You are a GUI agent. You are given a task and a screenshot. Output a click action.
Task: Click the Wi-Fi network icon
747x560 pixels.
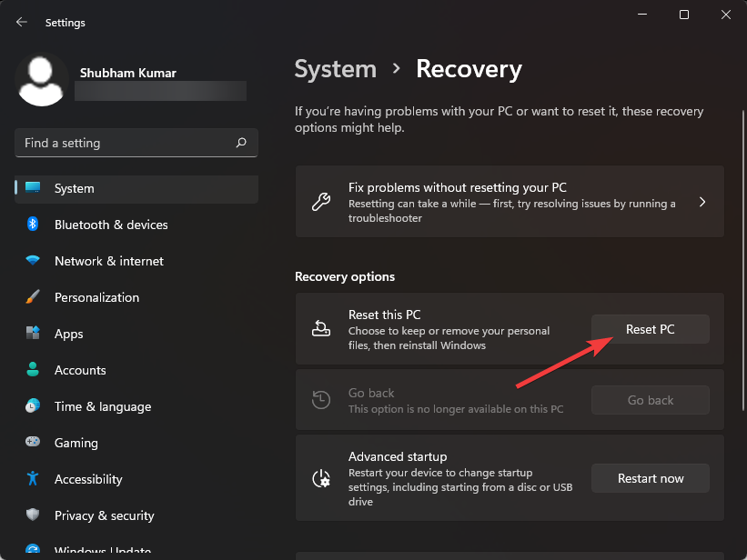click(33, 261)
